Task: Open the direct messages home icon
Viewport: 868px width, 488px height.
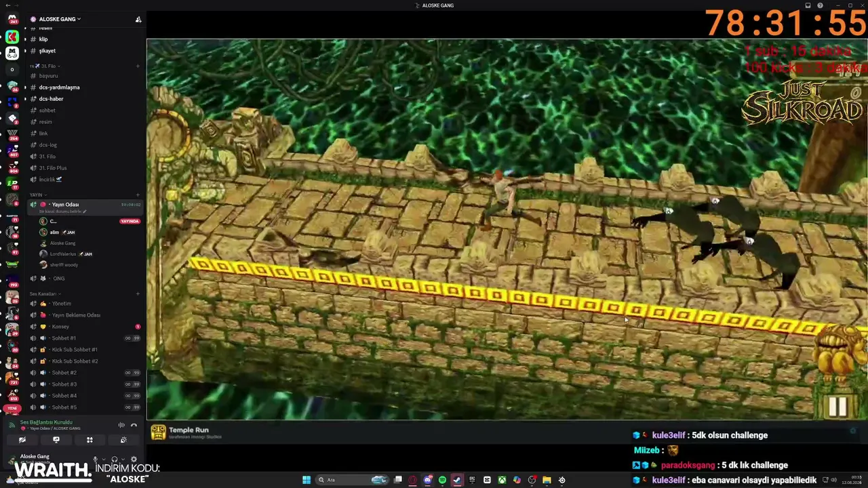Action: (x=12, y=19)
